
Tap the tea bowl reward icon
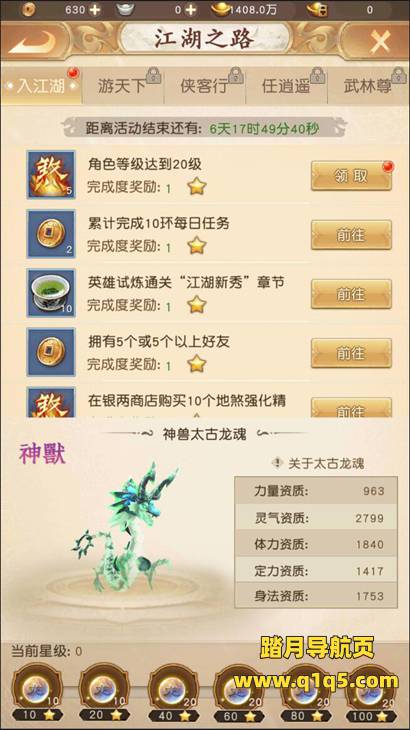(x=51, y=293)
